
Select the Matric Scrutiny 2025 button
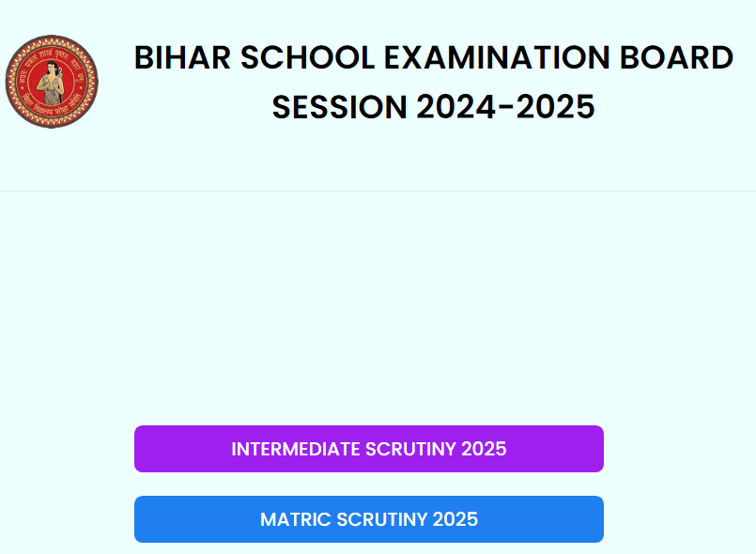pyautogui.click(x=368, y=519)
